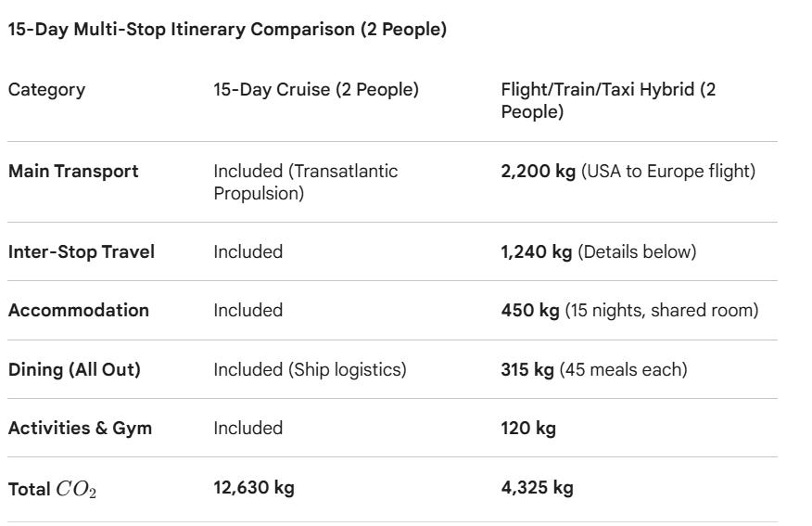Click the '120 kg' activities value

(x=528, y=428)
